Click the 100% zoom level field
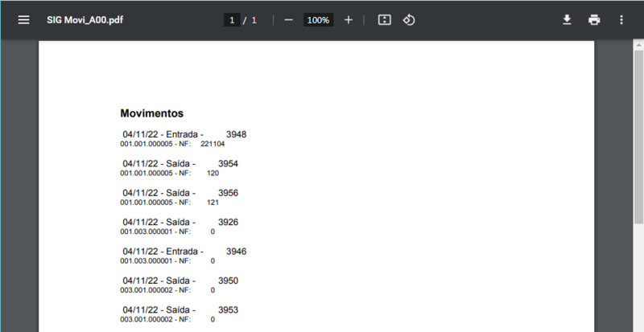 point(318,20)
